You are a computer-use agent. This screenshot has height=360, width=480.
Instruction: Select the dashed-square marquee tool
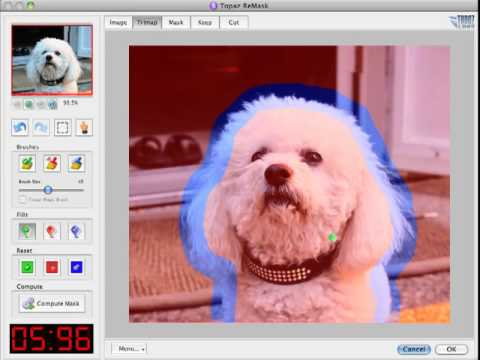[63, 128]
